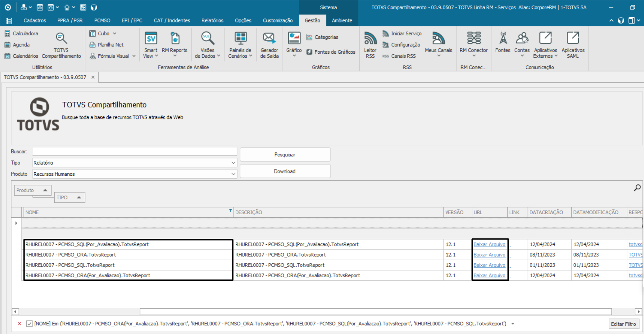Open the Gráfico tool

[x=294, y=45]
